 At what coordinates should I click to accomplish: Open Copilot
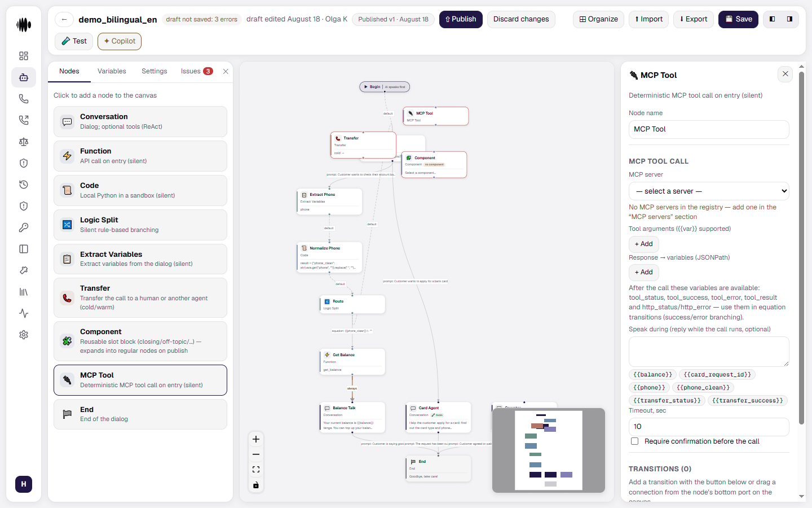pos(120,41)
